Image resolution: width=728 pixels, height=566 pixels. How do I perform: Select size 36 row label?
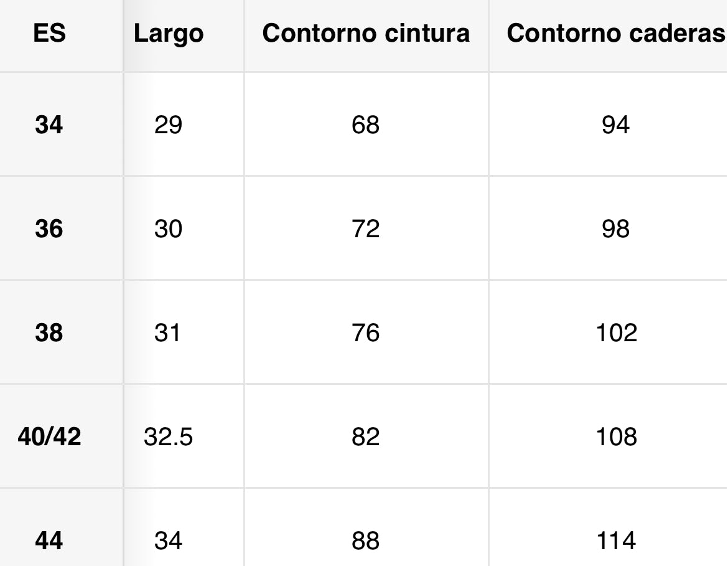[49, 229]
